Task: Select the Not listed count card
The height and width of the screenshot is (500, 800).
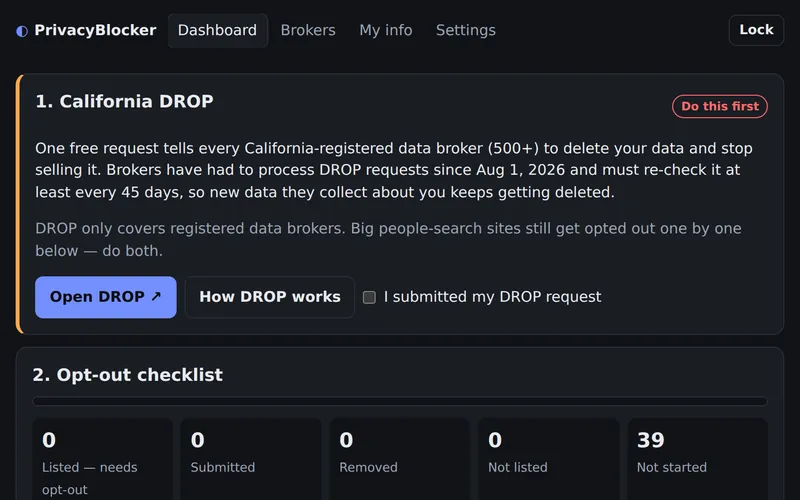Action: click(x=548, y=459)
